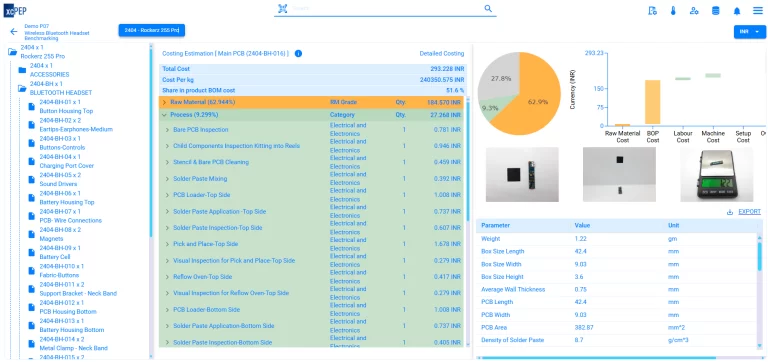Collapse the Process (9.299%) section

point(164,115)
